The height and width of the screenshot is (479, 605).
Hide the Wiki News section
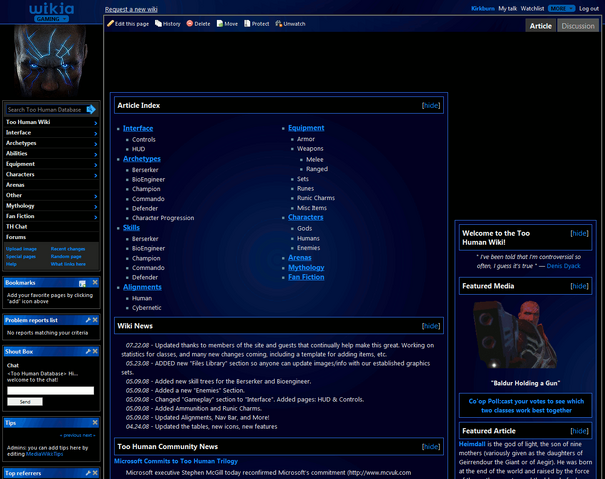431,326
